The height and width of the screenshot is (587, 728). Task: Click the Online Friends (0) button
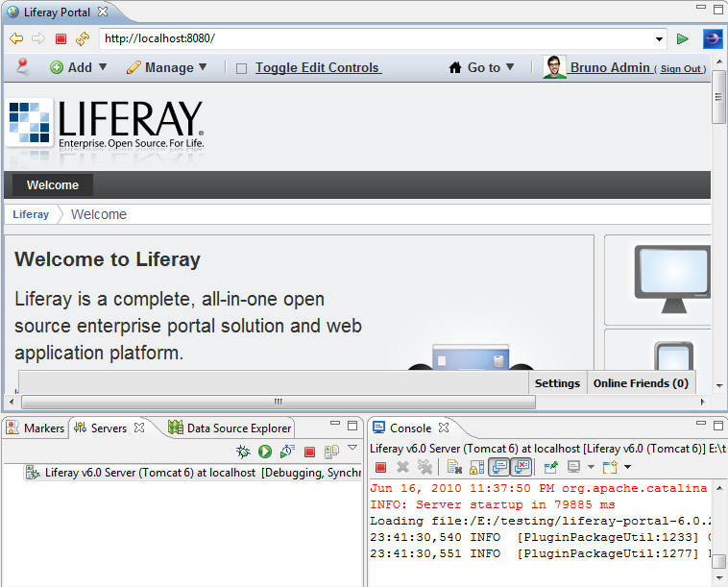641,382
